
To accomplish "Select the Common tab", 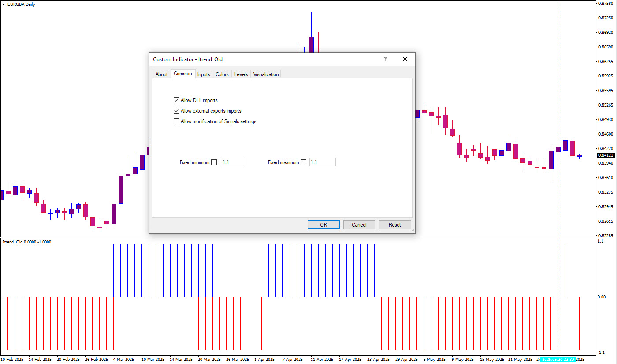I will pyautogui.click(x=183, y=74).
